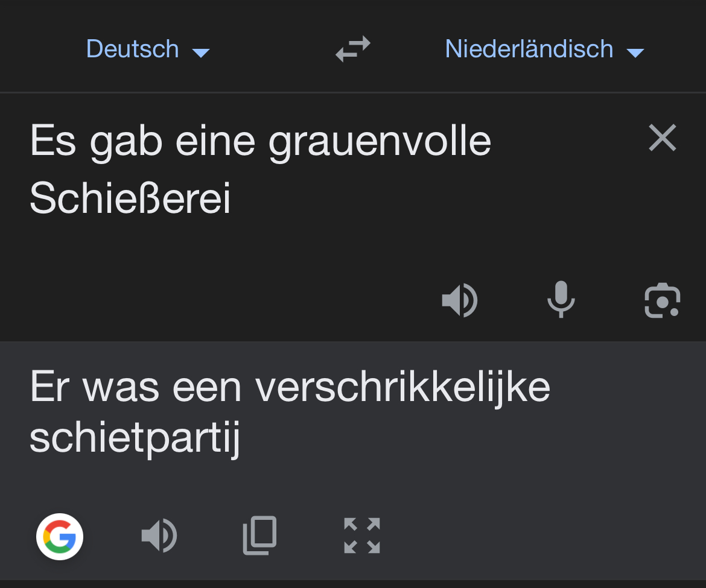Play the Dutch translation audio

[159, 536]
